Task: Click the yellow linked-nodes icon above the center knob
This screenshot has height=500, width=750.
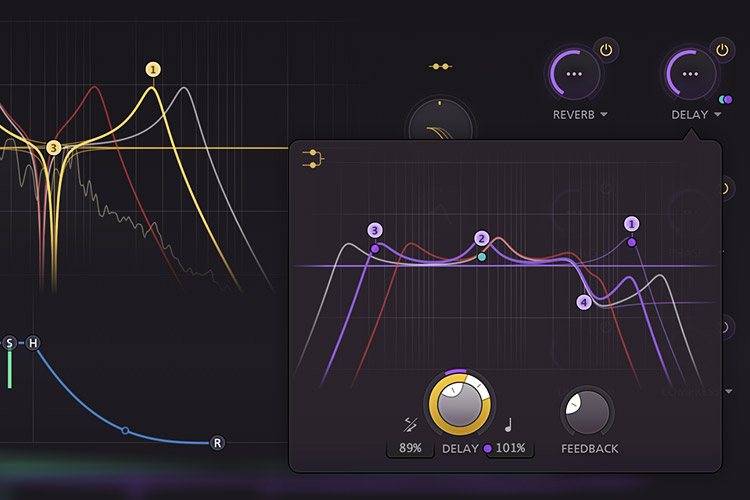Action: coord(440,67)
